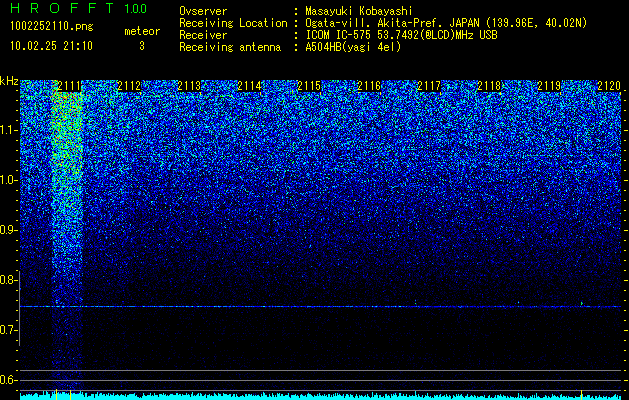
Task: Click the kHz axis unit label
Action: 9,81
